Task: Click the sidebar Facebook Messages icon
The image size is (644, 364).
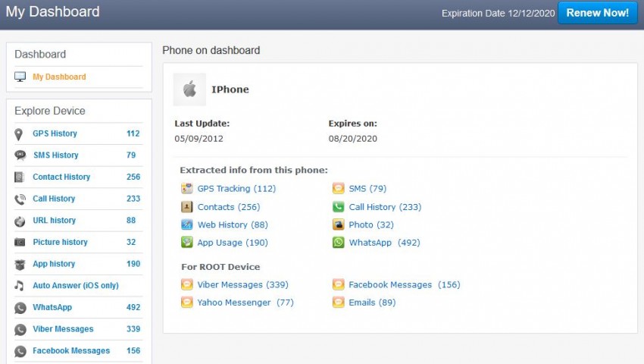Action: [20, 351]
